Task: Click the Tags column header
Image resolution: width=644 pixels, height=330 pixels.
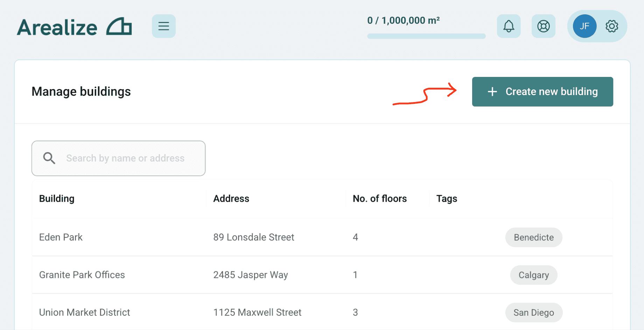Action: pos(447,199)
